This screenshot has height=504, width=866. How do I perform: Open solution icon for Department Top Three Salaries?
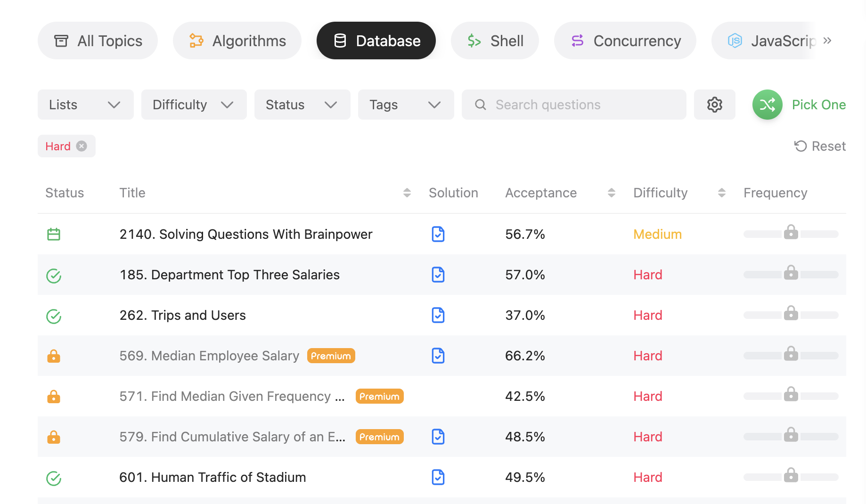[x=438, y=275]
